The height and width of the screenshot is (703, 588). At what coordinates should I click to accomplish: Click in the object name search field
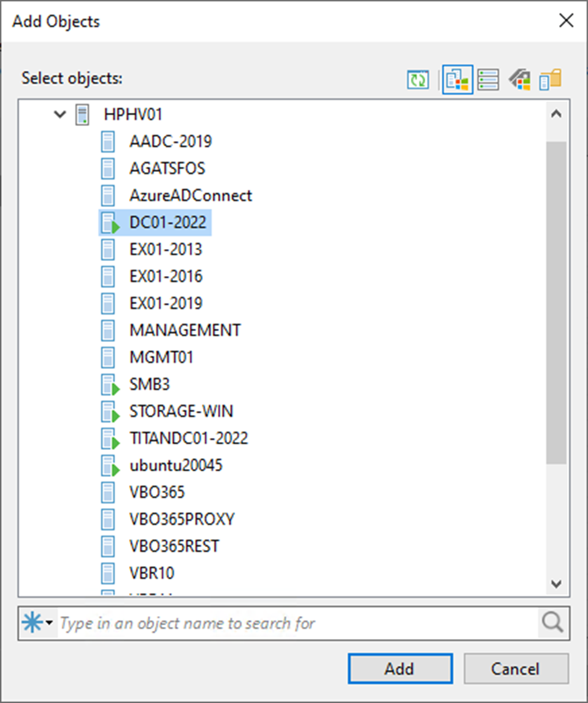tap(295, 623)
